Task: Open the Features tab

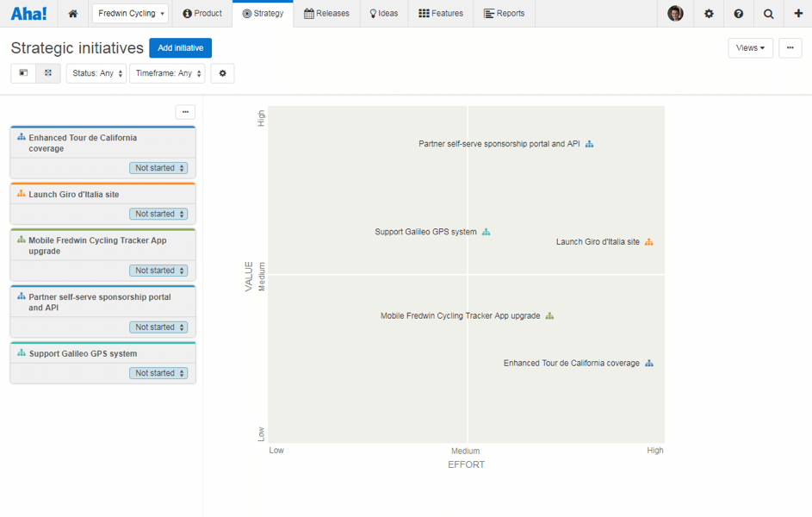Action: [441, 14]
